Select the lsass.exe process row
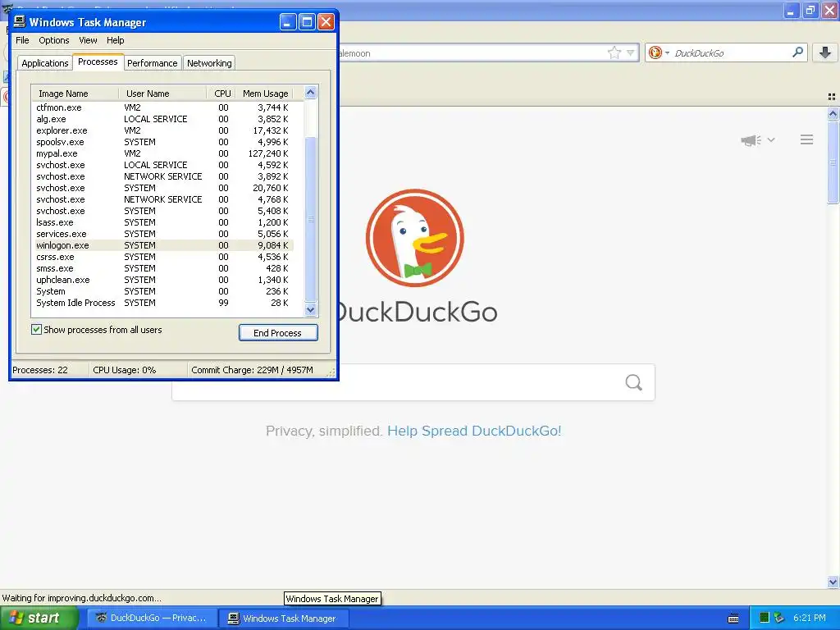 [x=163, y=222]
